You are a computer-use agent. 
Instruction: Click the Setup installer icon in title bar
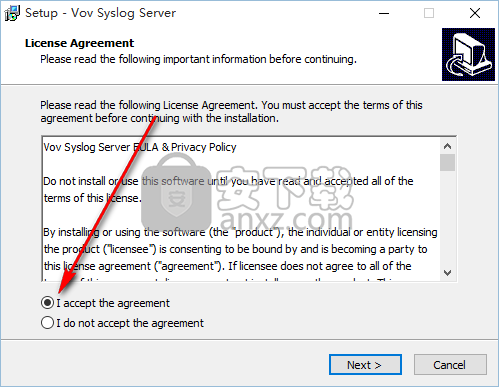click(12, 13)
